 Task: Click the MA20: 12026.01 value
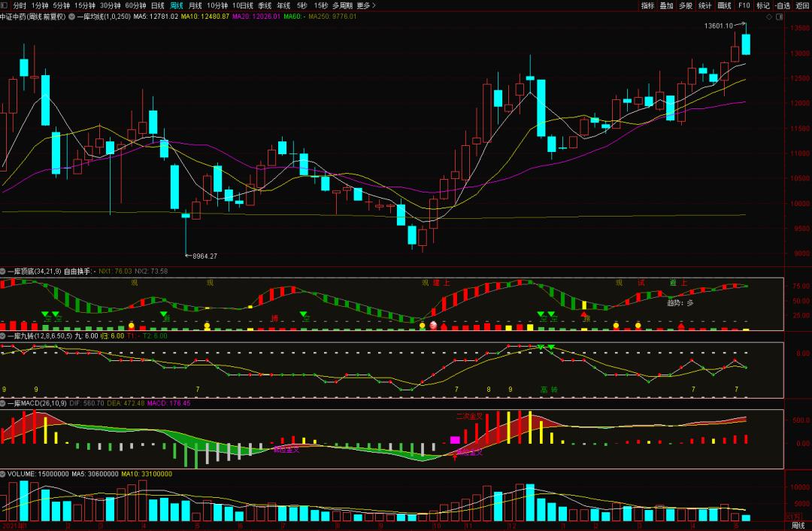(256, 17)
